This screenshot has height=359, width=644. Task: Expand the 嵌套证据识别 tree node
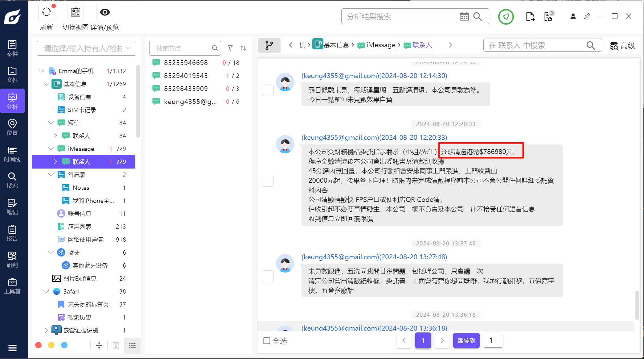[x=46, y=330]
